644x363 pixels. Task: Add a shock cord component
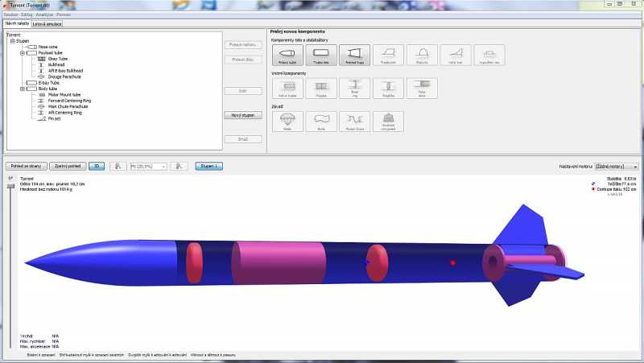point(354,121)
